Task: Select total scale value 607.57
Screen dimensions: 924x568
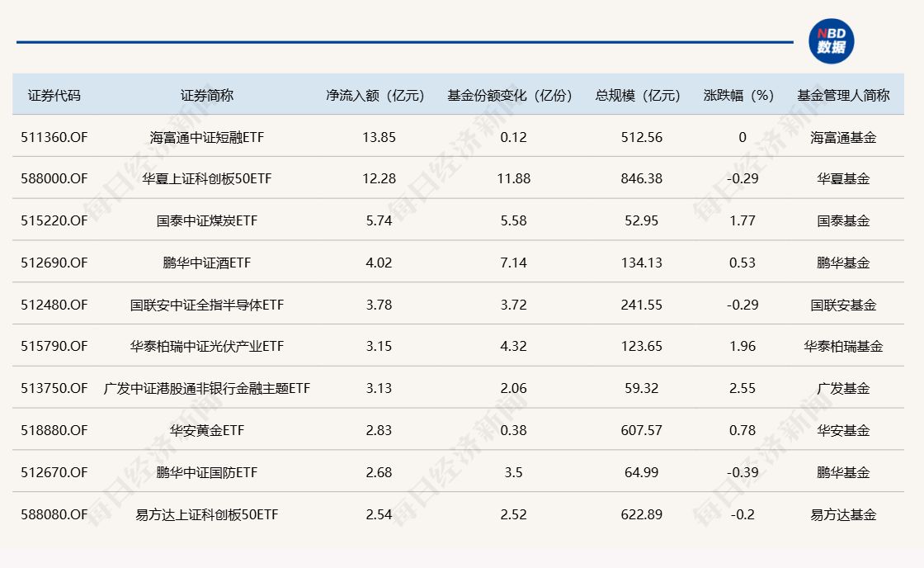Action: (x=641, y=431)
